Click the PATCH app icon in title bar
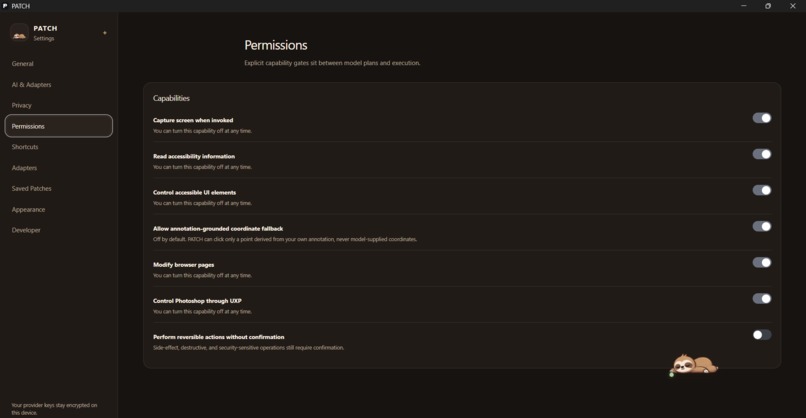806x418 pixels. (x=5, y=6)
